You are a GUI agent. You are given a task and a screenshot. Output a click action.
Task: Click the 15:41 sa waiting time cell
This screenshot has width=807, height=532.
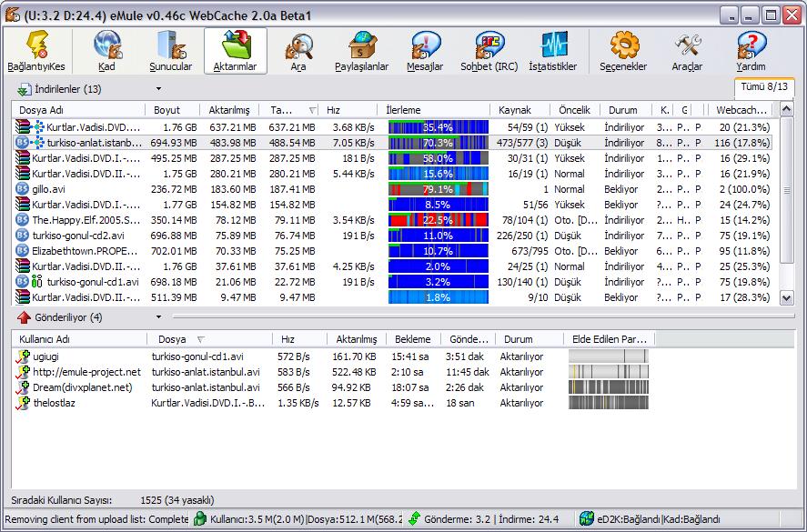[x=410, y=356]
